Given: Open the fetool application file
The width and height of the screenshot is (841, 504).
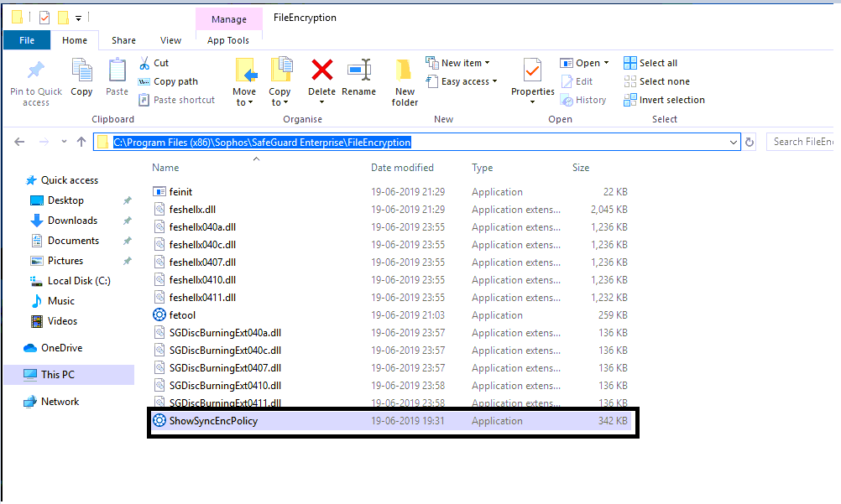Looking at the screenshot, I should 182,315.
